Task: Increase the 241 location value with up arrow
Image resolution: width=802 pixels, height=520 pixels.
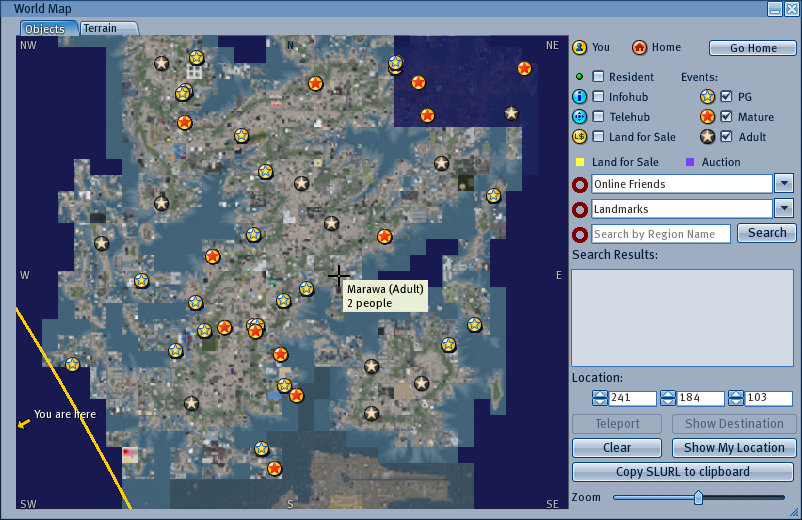Action: click(599, 394)
